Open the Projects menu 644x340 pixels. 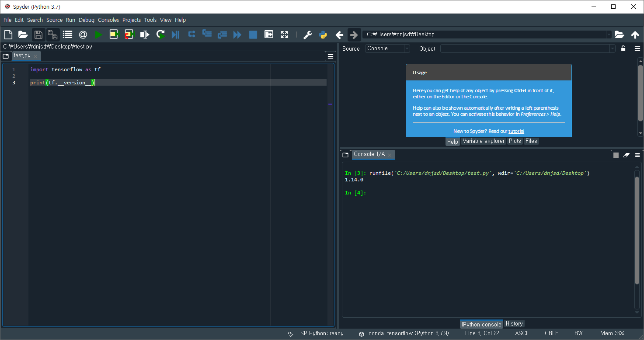pos(132,20)
